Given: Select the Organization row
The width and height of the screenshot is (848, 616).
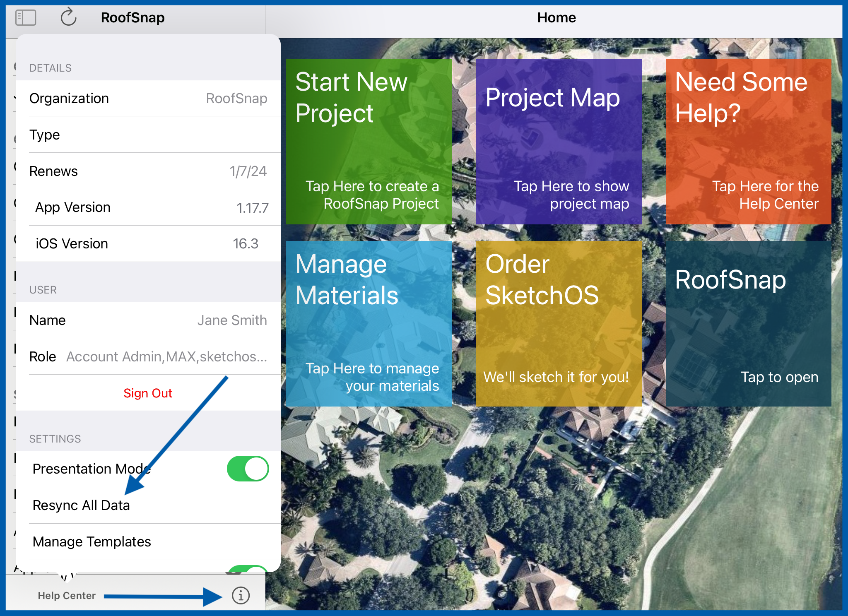Looking at the screenshot, I should [x=148, y=99].
